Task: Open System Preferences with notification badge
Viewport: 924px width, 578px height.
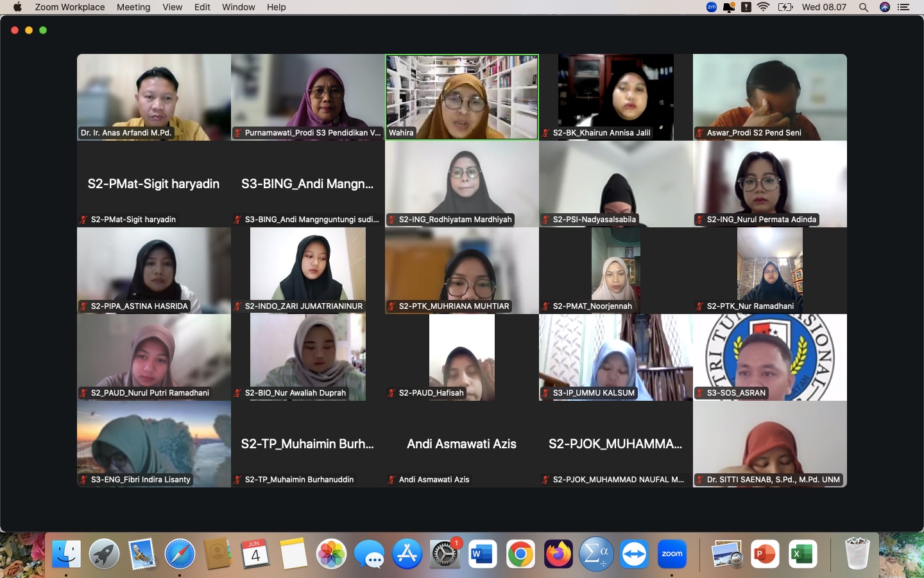Action: (x=445, y=554)
